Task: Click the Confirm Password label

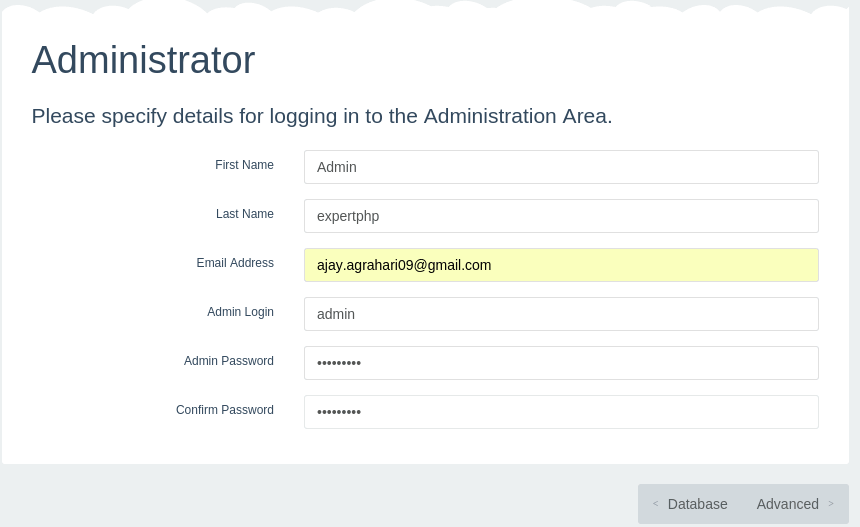Action: (x=224, y=410)
